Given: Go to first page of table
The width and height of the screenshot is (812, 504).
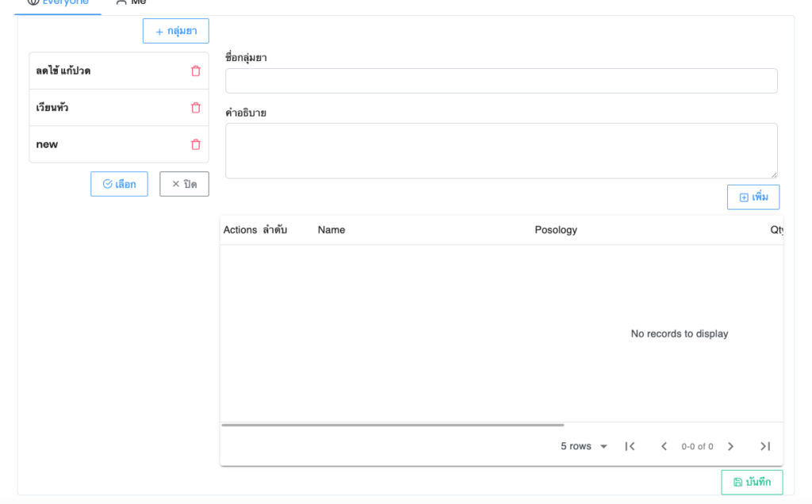Looking at the screenshot, I should [x=630, y=446].
